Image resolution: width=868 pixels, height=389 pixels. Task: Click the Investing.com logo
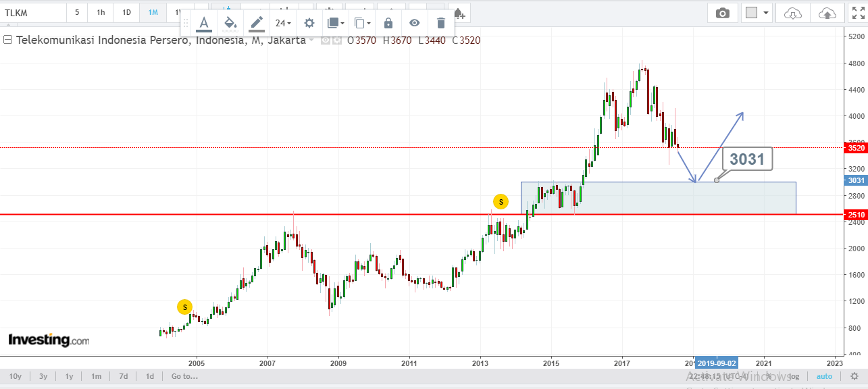pos(49,340)
